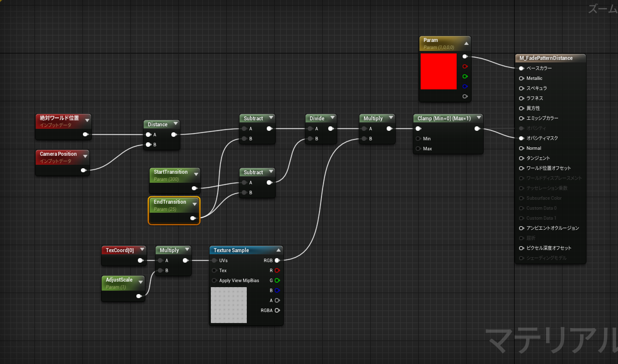Click Texture Sample UVs input pin

point(215,260)
